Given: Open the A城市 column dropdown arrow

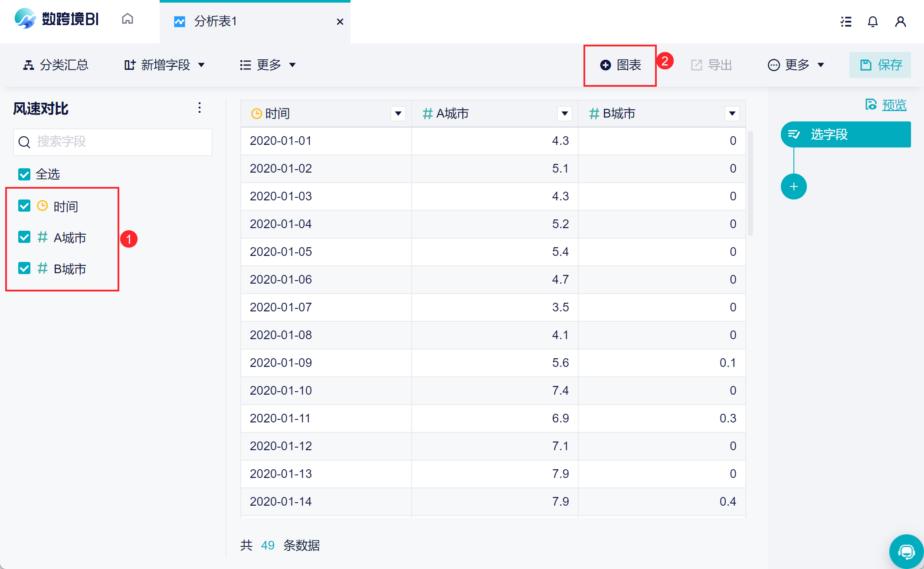Looking at the screenshot, I should point(564,114).
